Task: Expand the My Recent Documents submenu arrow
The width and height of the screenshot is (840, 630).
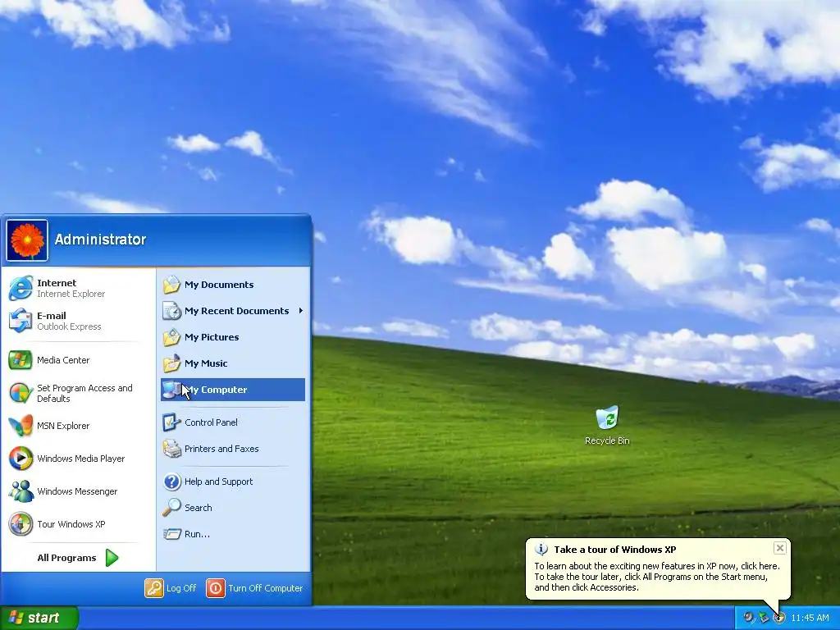Action: click(x=300, y=311)
